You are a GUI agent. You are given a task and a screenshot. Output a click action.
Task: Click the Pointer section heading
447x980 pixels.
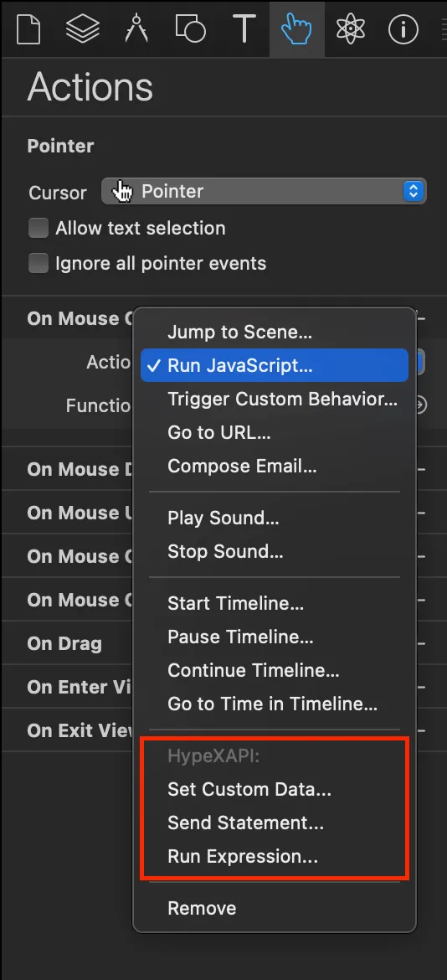[x=60, y=147]
